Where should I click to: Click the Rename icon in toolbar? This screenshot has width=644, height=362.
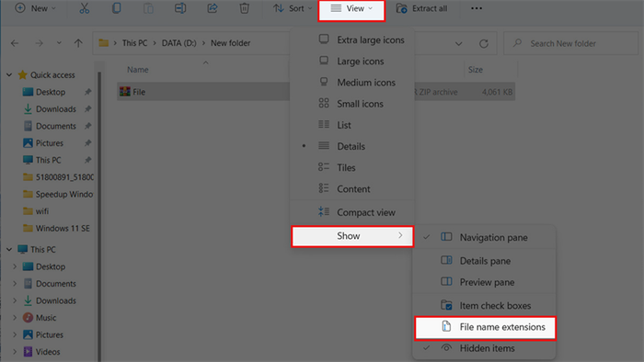pyautogui.click(x=180, y=8)
